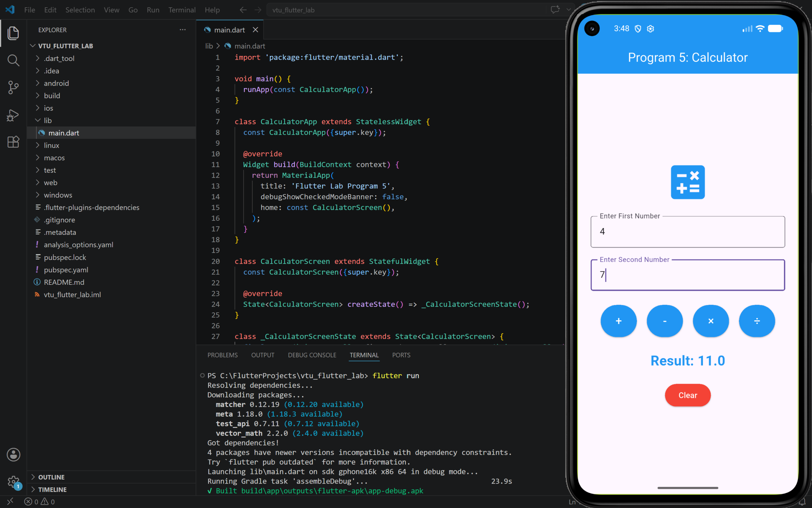Screen dimensions: 812x508
Task: Open pubspec.lock file
Action: pyautogui.click(x=111, y=257)
